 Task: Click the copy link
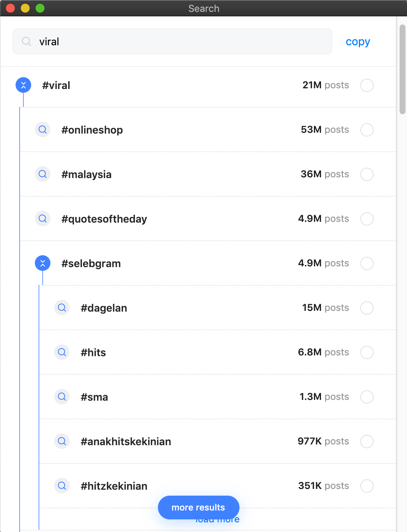[358, 42]
